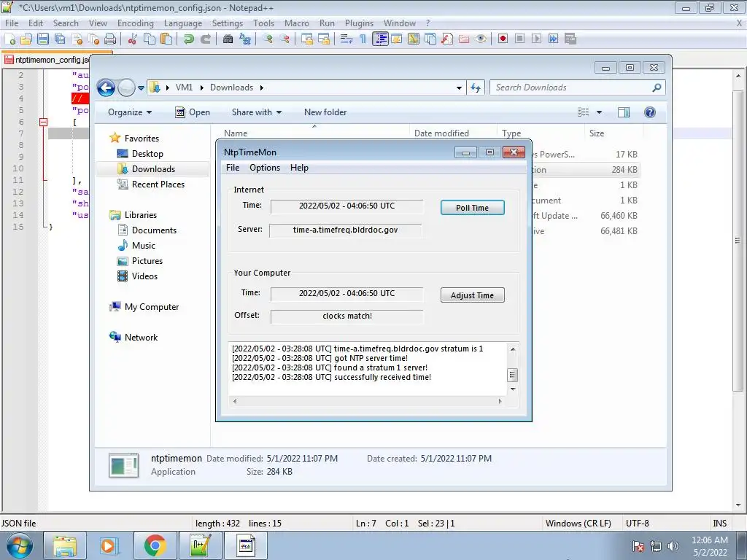The image size is (747, 560).
Task: Click the Replace icon in Notepad++ toolbar
Action: (245, 39)
